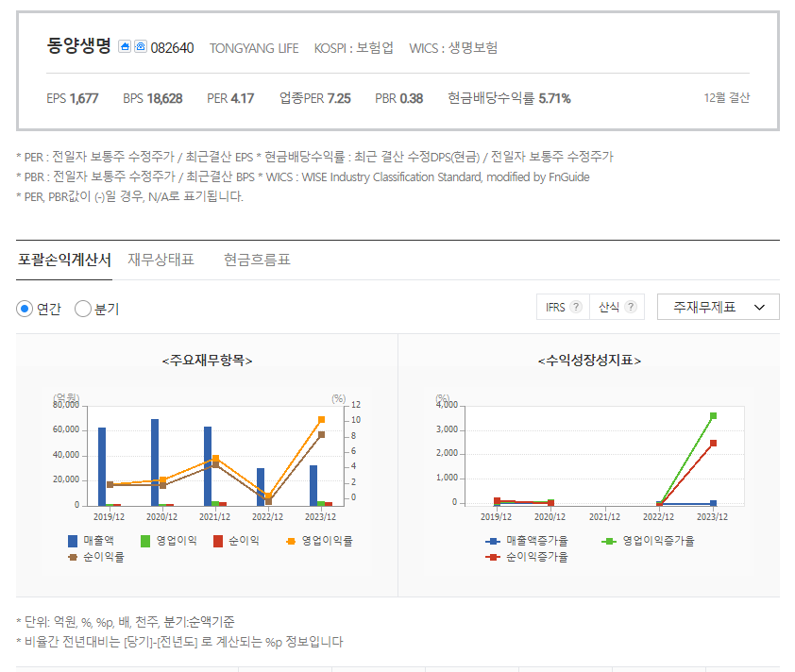Click the 12월 결산 label

pyautogui.click(x=727, y=98)
